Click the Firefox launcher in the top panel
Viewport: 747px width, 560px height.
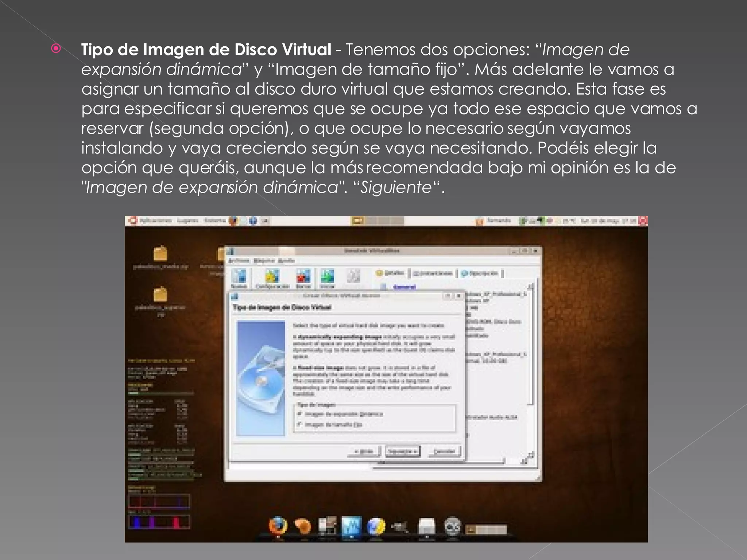pos(234,221)
